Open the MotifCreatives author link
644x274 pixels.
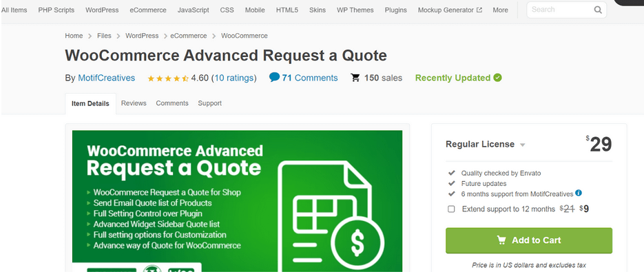(106, 78)
